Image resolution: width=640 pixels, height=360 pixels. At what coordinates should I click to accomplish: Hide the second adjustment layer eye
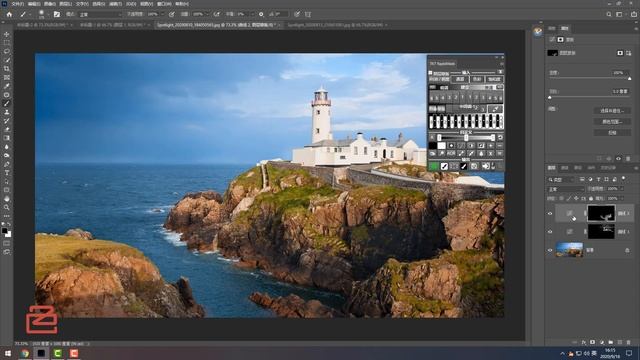click(x=550, y=232)
